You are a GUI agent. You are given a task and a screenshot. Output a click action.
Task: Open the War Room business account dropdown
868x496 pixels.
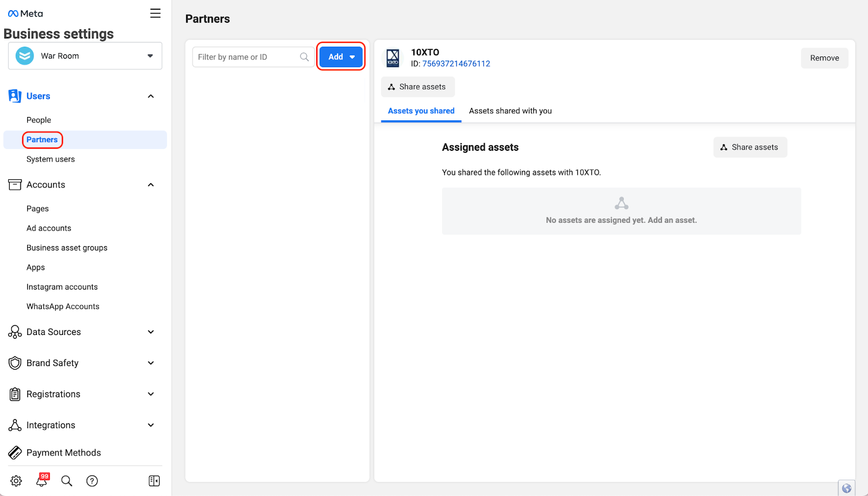[85, 56]
